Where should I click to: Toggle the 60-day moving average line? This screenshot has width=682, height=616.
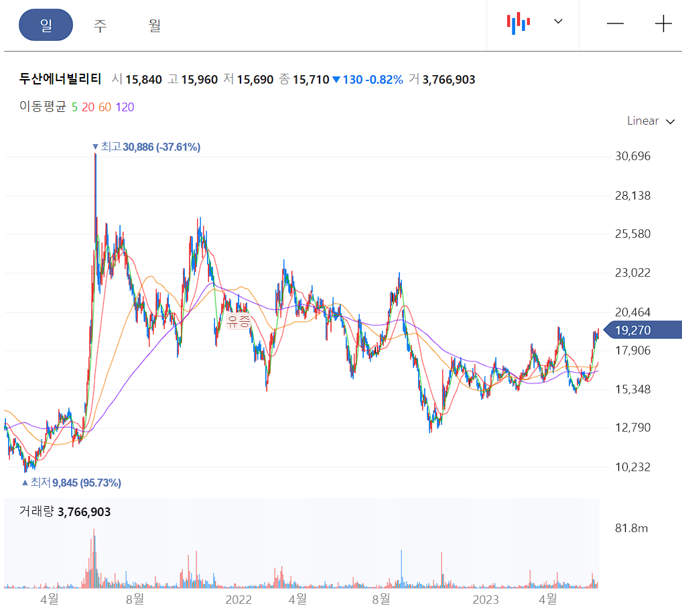105,107
